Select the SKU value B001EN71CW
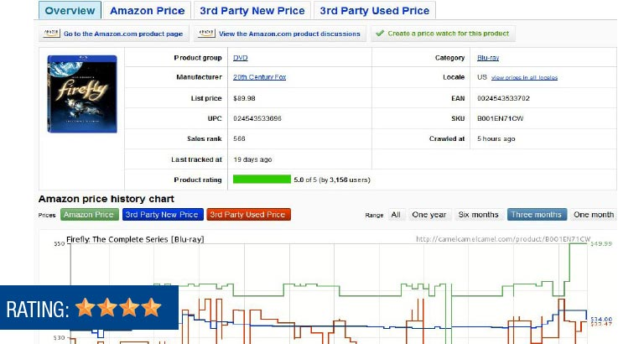The height and width of the screenshot is (344, 644). point(501,119)
